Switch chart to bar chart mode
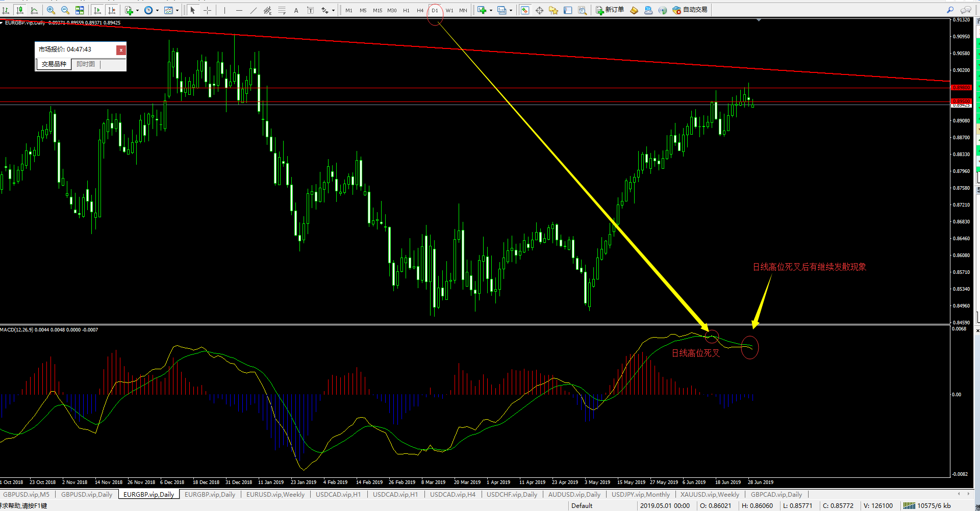The image size is (980, 511). click(6, 10)
